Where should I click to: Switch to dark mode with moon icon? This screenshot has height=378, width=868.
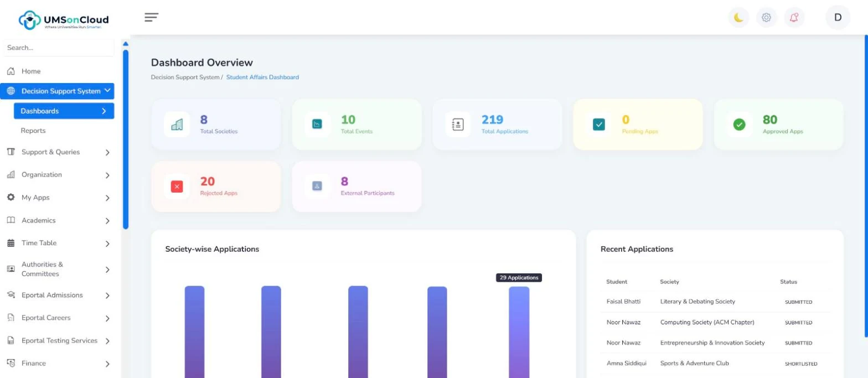coord(738,18)
